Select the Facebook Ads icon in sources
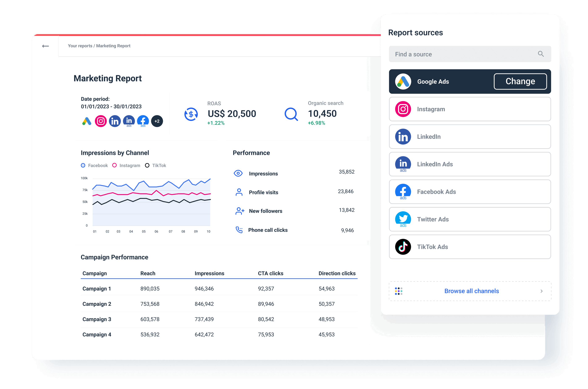The height and width of the screenshot is (389, 588). pyautogui.click(x=403, y=192)
